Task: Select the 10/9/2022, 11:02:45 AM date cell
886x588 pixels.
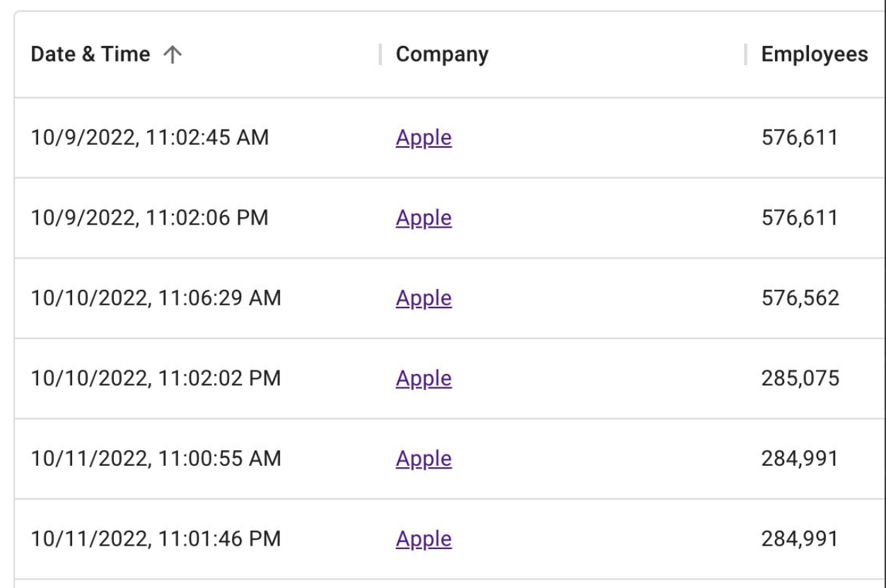Action: pos(149,137)
